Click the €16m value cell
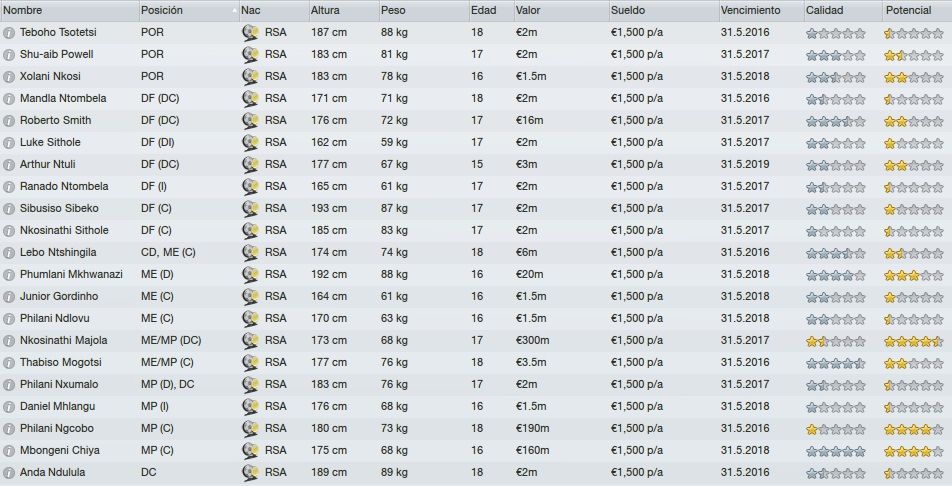Viewport: 952px width, 486px height. [x=530, y=120]
